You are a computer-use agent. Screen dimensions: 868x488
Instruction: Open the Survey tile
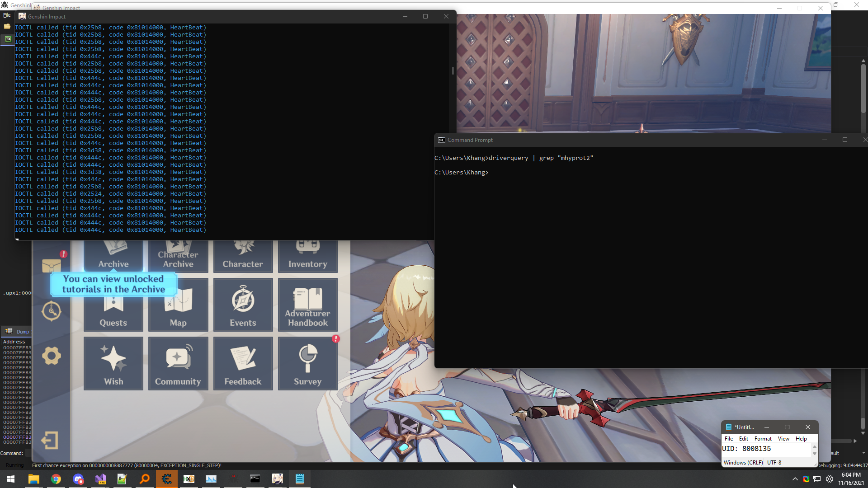308,363
